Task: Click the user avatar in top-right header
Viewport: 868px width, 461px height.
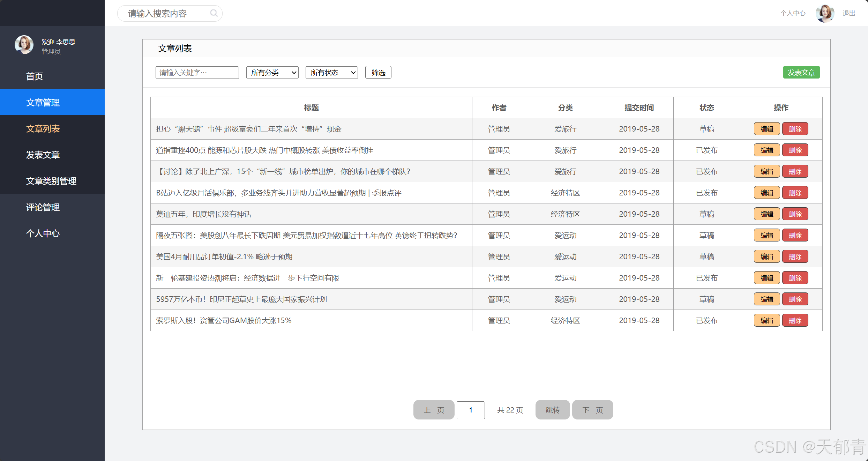Action: click(x=825, y=14)
